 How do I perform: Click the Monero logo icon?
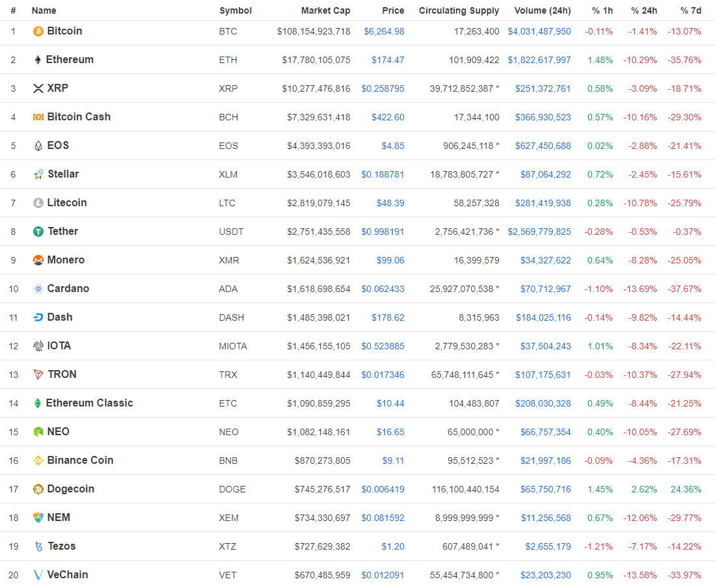pos(38,260)
